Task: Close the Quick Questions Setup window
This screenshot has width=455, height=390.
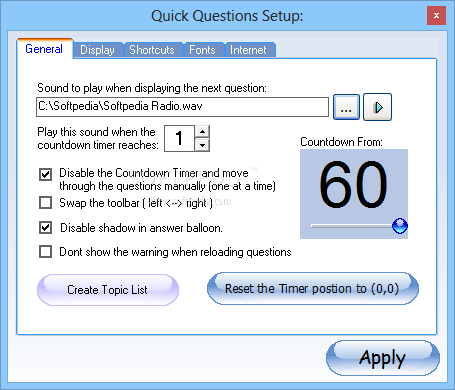Action: click(x=436, y=16)
